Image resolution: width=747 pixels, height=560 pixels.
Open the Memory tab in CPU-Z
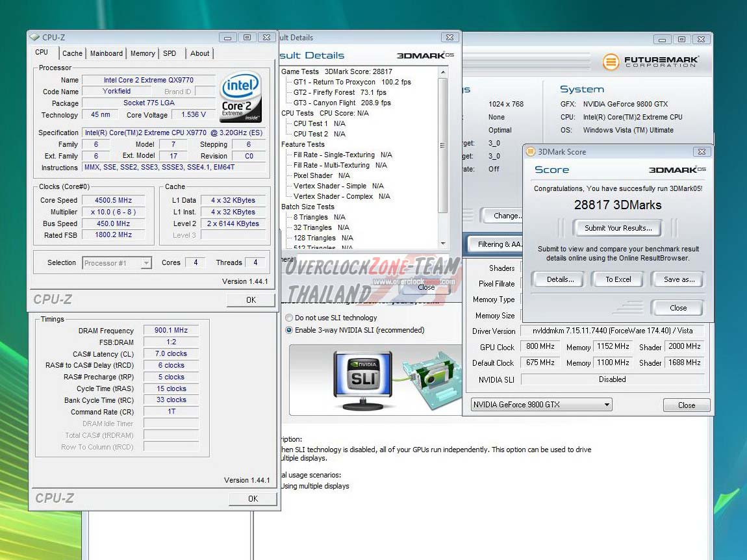(142, 53)
